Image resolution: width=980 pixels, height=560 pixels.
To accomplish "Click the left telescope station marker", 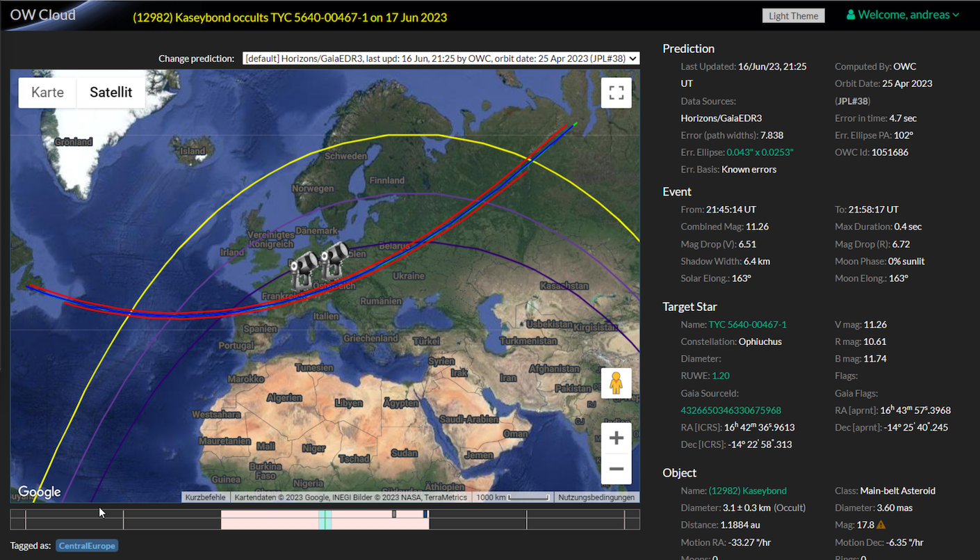I will 303,269.
